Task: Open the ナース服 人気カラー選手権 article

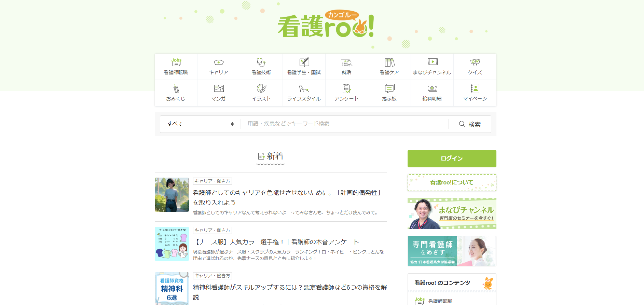Action: [276, 242]
